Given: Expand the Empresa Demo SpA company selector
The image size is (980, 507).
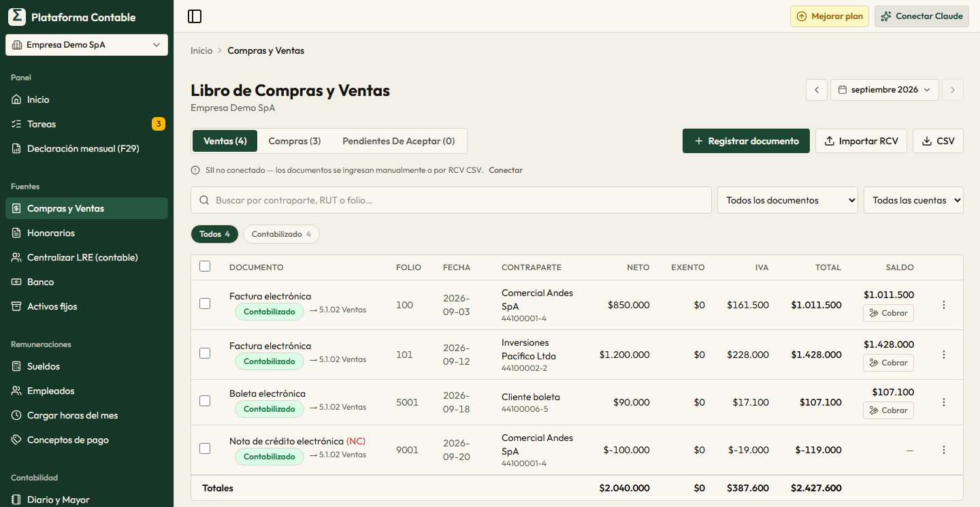Looking at the screenshot, I should [86, 45].
